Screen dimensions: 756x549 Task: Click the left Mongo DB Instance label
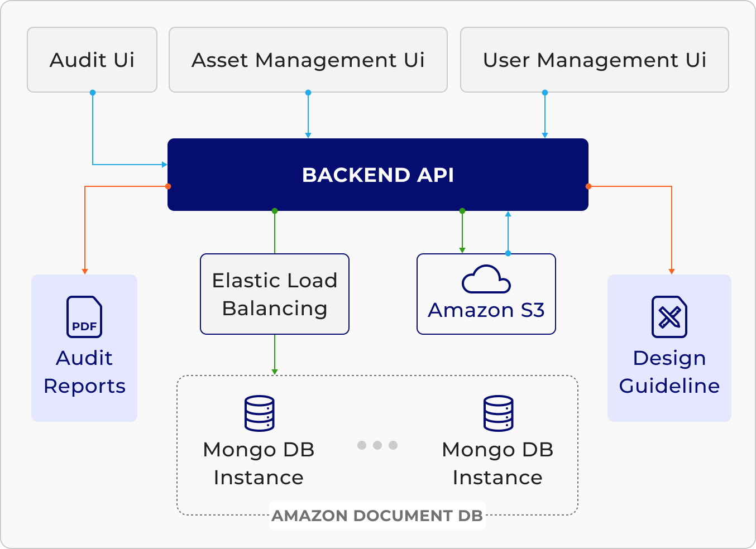click(259, 464)
